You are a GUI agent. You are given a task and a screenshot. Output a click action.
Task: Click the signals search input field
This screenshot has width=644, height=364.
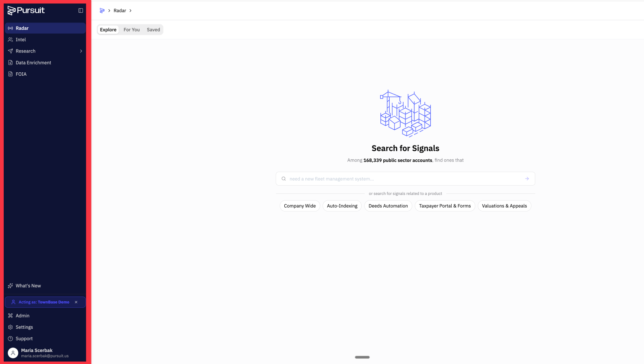(405, 179)
